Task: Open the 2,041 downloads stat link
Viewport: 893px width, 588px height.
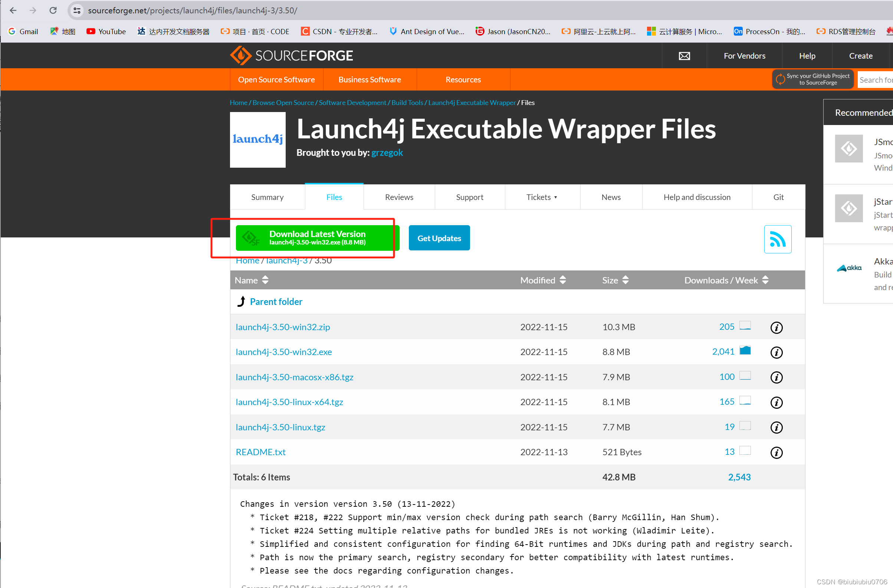Action: [723, 352]
